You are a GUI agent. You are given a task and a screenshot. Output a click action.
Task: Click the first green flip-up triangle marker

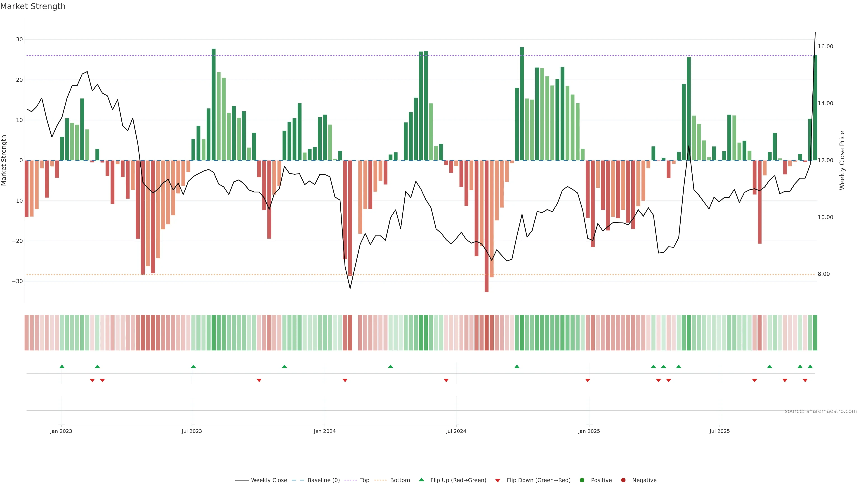[x=62, y=366]
